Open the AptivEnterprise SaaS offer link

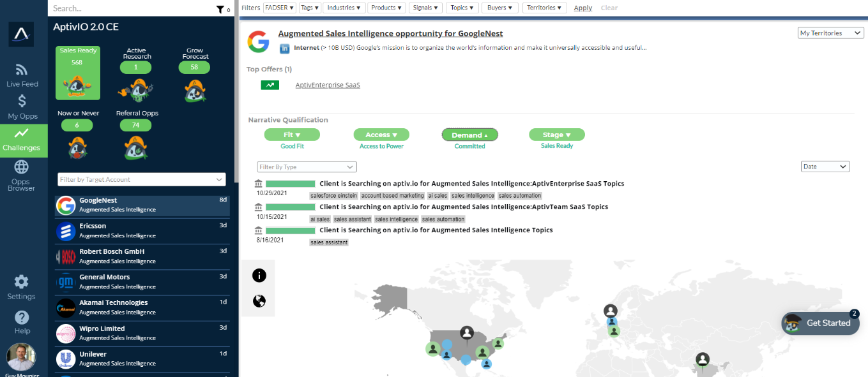coord(328,85)
